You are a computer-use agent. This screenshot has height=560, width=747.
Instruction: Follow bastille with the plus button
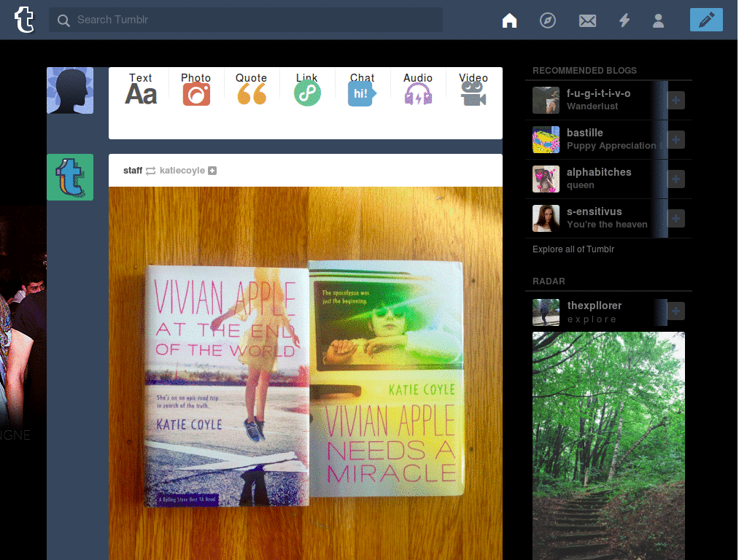coord(676,139)
